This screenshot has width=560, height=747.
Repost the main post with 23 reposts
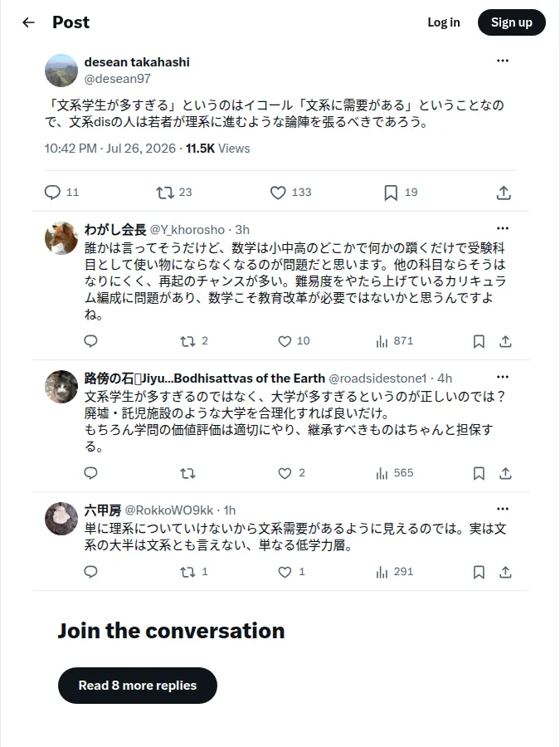click(165, 193)
